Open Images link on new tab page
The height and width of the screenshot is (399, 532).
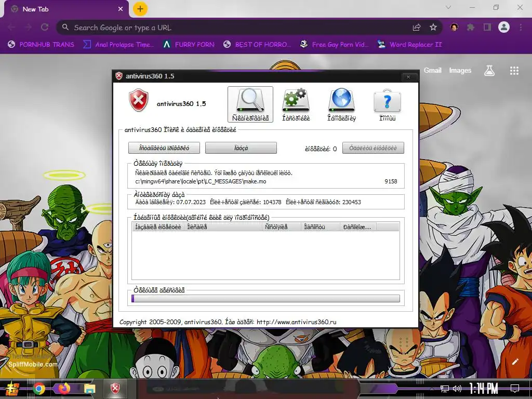tap(460, 70)
